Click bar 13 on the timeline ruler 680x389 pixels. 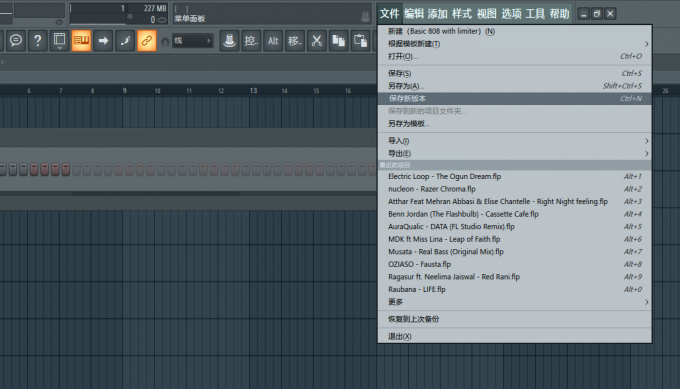coord(253,91)
